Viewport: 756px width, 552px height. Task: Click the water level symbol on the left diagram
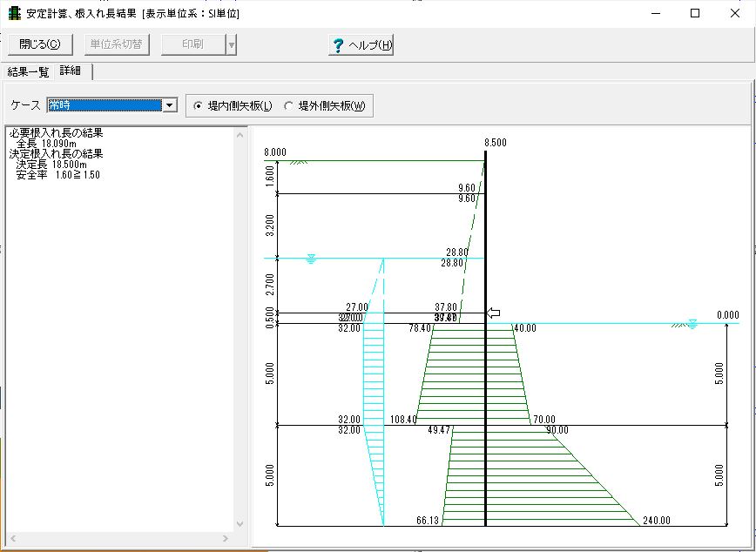[311, 259]
